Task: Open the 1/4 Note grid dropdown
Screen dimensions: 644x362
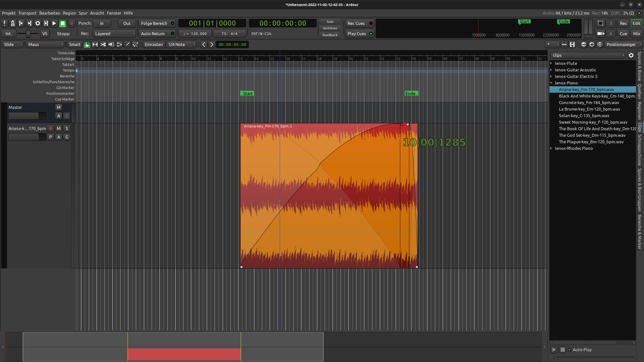Action: click(x=182, y=44)
